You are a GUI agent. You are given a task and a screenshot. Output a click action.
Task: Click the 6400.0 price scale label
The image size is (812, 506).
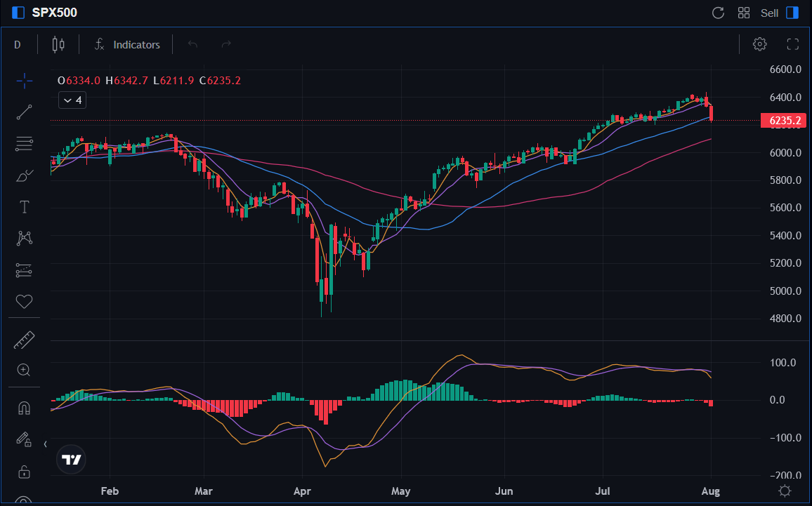[x=785, y=98]
